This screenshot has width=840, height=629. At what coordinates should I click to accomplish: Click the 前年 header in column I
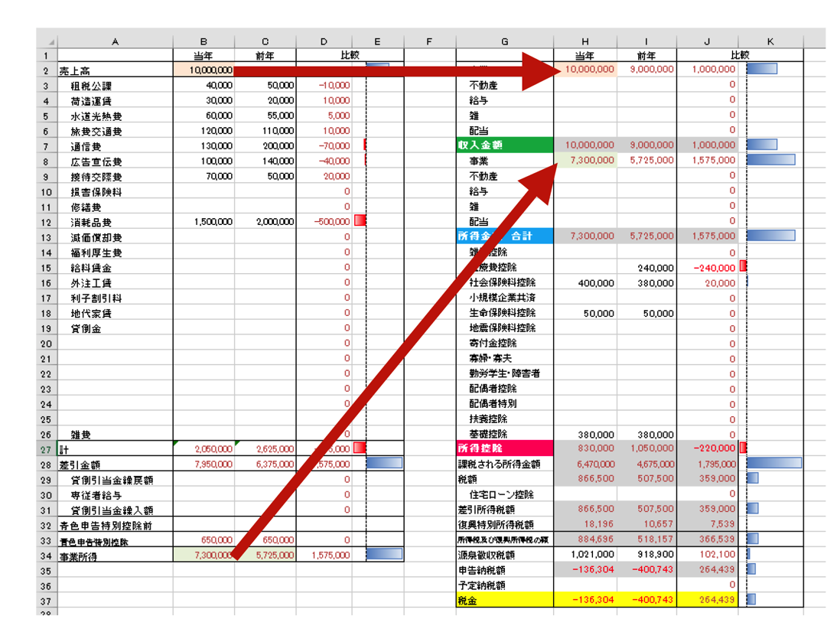[646, 56]
